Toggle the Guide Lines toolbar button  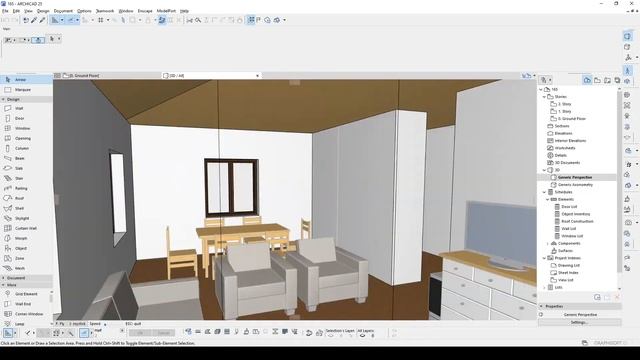(x=55, y=20)
